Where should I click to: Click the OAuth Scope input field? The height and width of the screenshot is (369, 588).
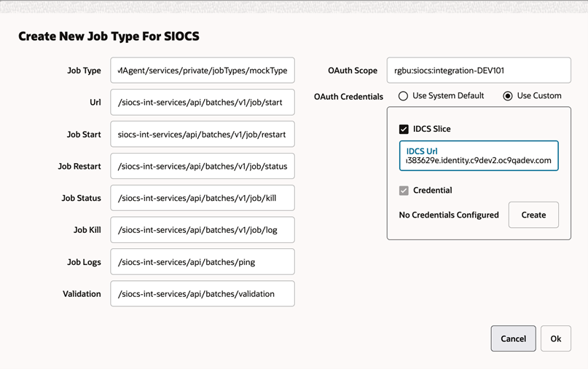[x=479, y=71]
